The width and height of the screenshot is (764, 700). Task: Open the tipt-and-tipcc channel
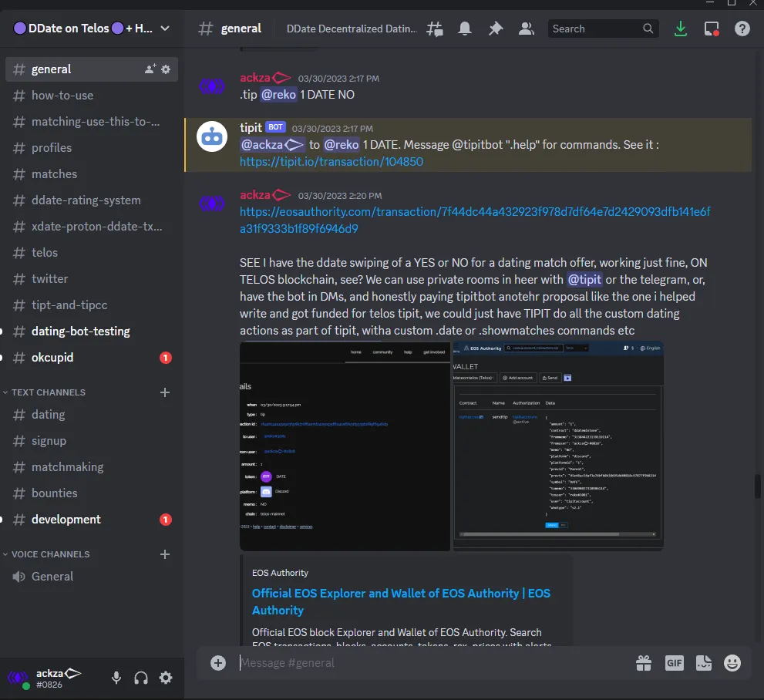(92, 305)
